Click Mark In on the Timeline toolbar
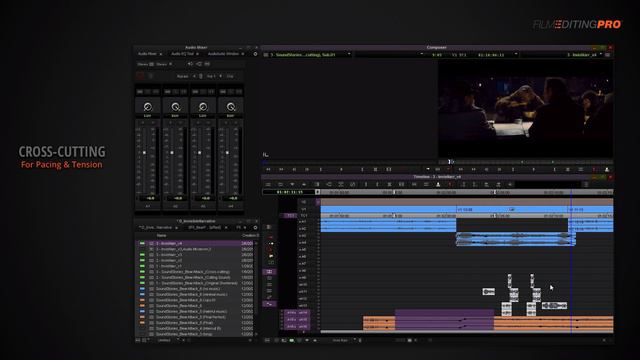The image size is (640, 360). pyautogui.click(x=366, y=184)
